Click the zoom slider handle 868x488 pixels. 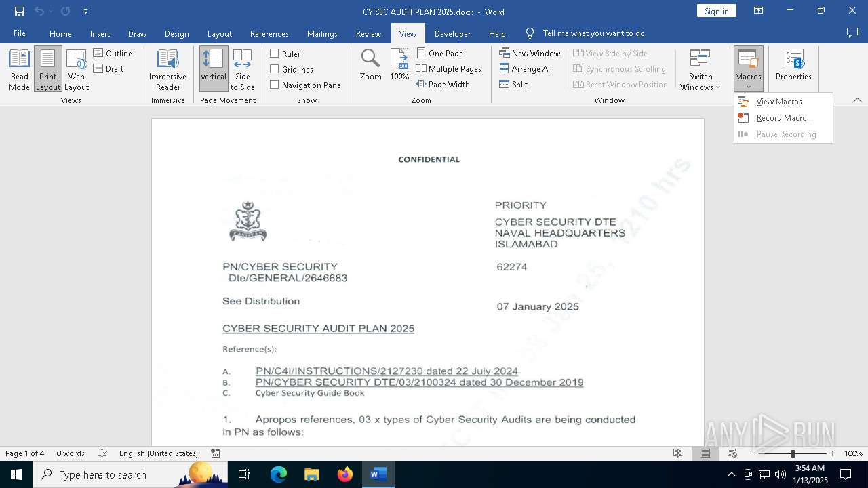click(x=793, y=453)
